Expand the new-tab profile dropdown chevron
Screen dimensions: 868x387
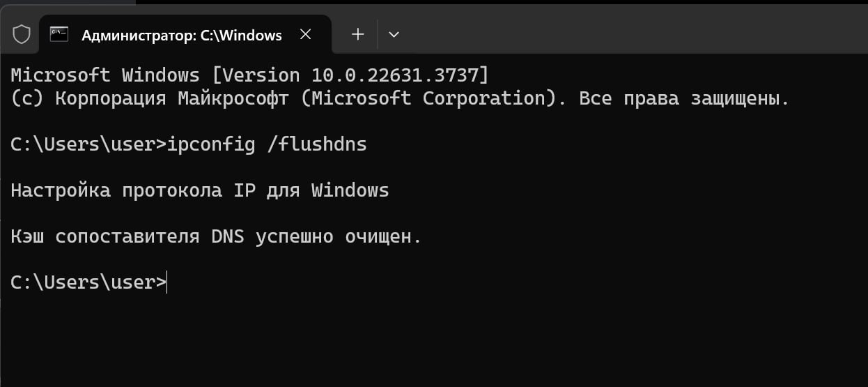(394, 34)
